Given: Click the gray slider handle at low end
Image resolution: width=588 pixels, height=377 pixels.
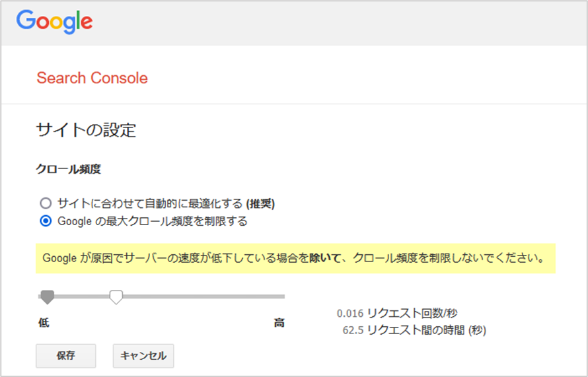Looking at the screenshot, I should (x=48, y=297).
